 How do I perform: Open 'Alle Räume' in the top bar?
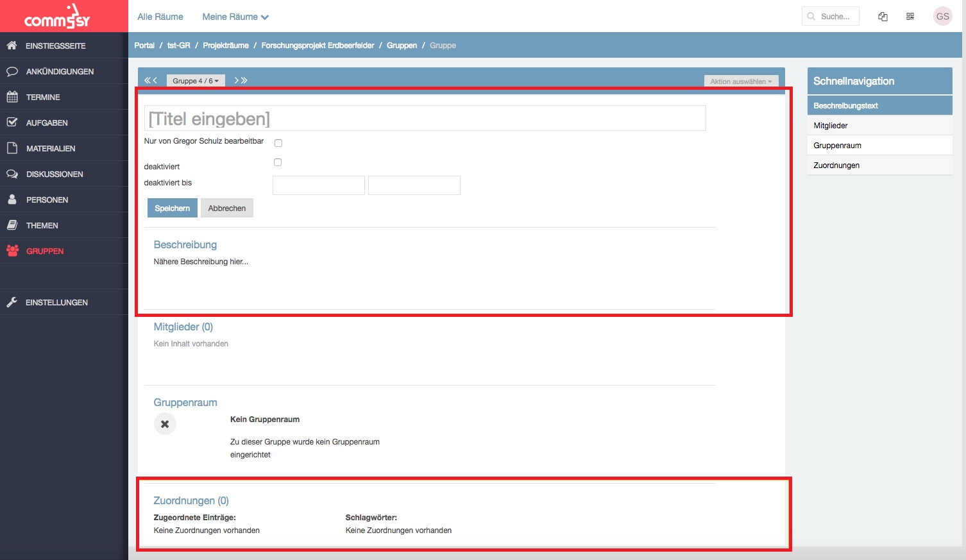click(x=160, y=17)
